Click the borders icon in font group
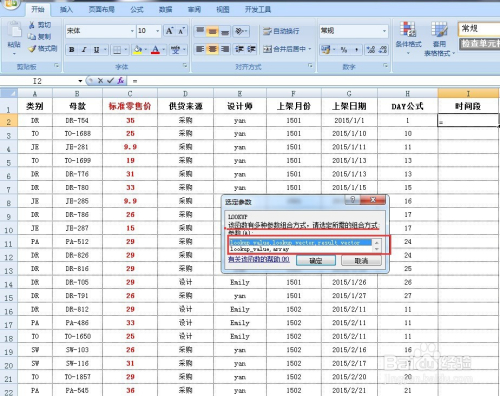This screenshot has height=396, width=500. (x=117, y=50)
